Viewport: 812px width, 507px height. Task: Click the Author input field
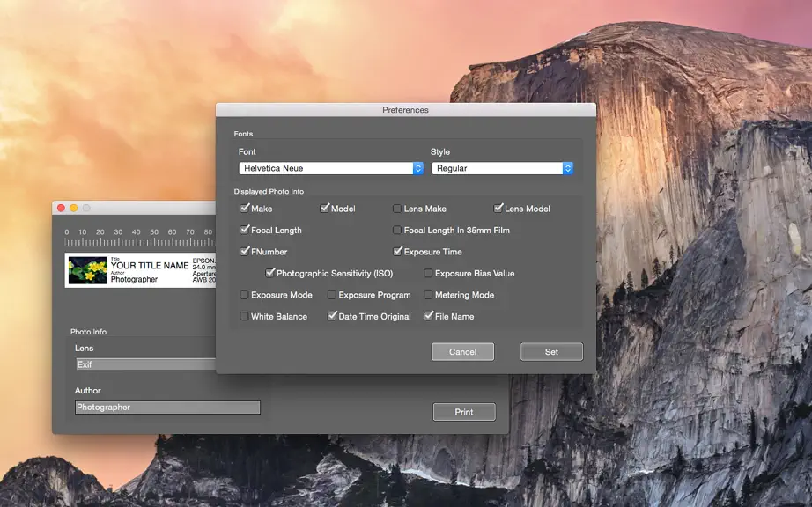(167, 408)
